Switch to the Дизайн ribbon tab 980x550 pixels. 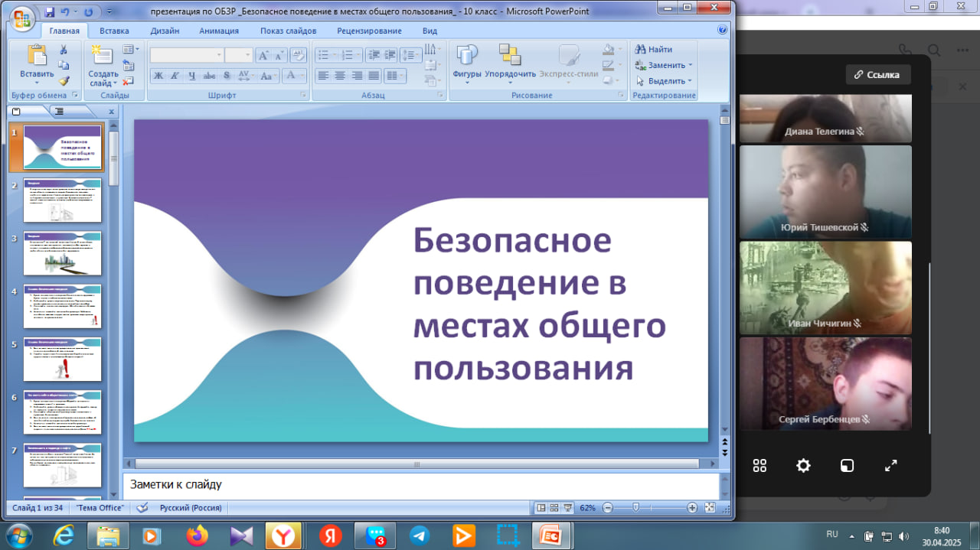tap(165, 31)
